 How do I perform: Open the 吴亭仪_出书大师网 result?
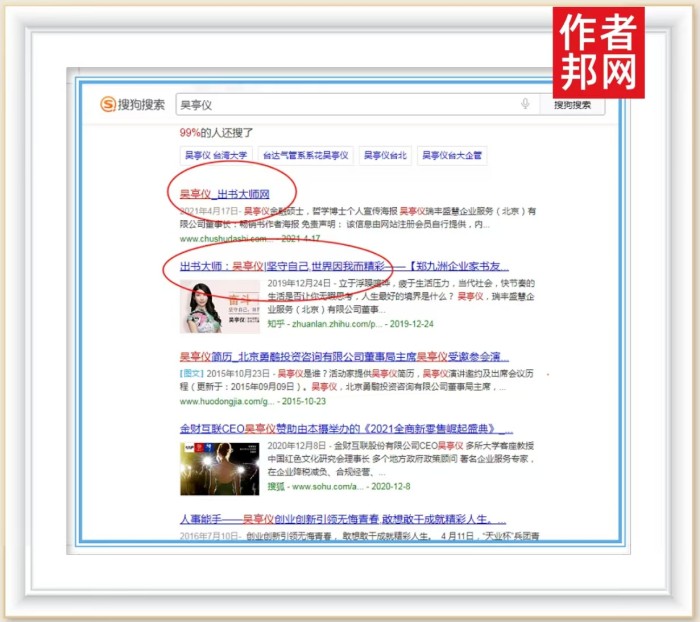click(224, 193)
